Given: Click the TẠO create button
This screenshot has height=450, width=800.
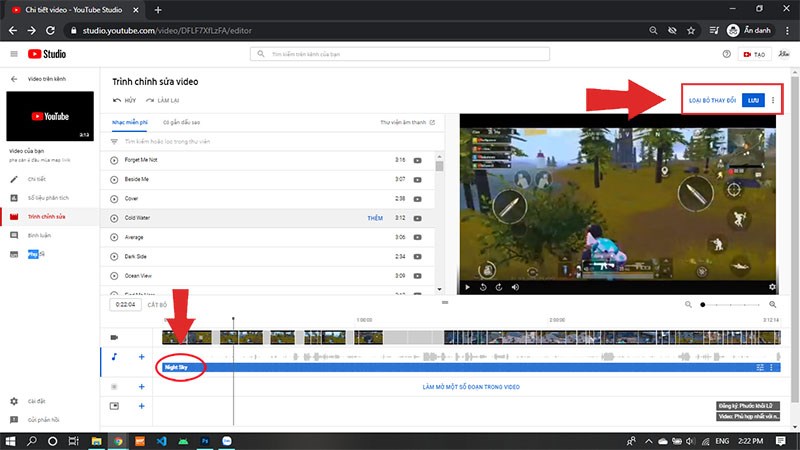Looking at the screenshot, I should pyautogui.click(x=754, y=54).
